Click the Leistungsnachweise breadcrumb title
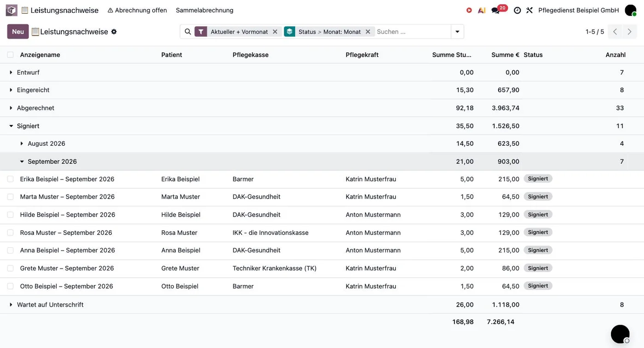 (74, 32)
